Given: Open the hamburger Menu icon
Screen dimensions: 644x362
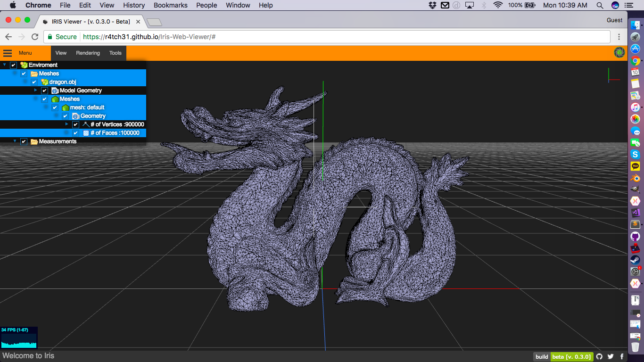Looking at the screenshot, I should (8, 53).
